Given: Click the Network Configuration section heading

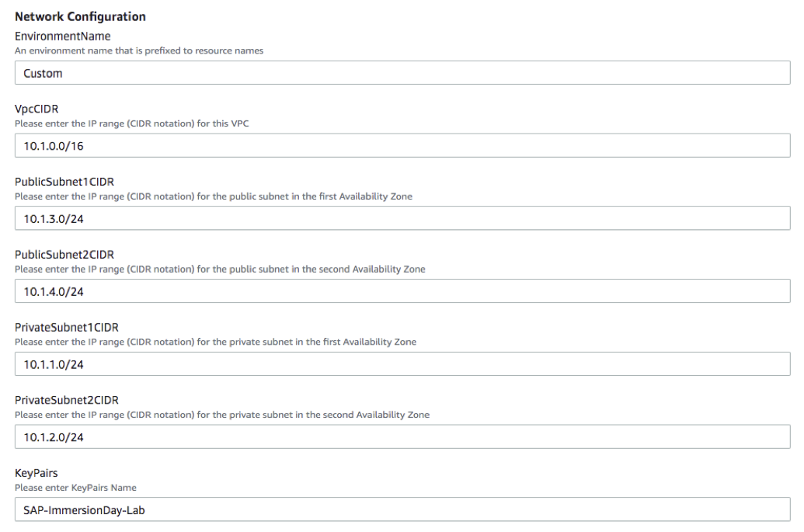Looking at the screenshot, I should (x=80, y=16).
